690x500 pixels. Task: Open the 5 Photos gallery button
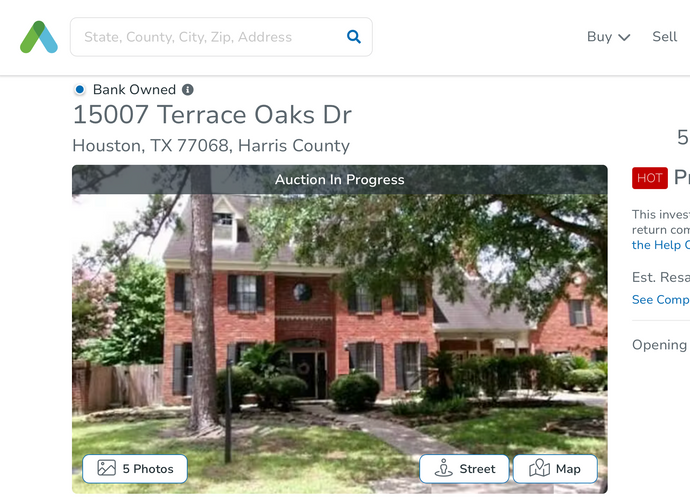135,469
